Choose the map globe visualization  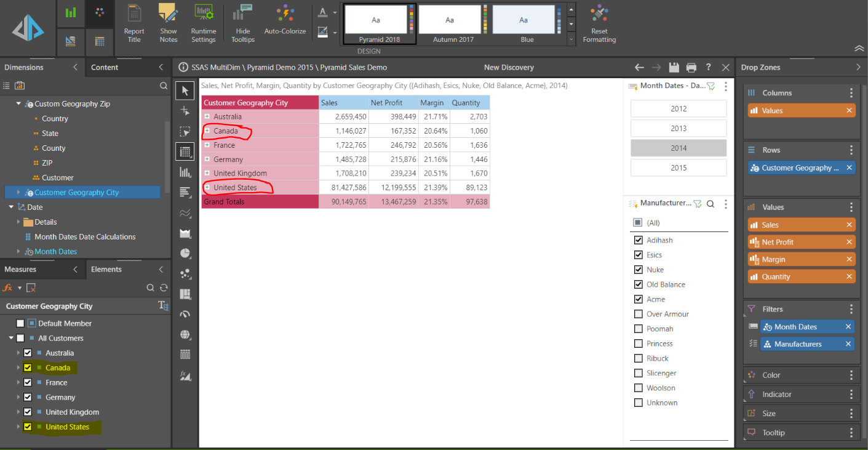(x=185, y=334)
